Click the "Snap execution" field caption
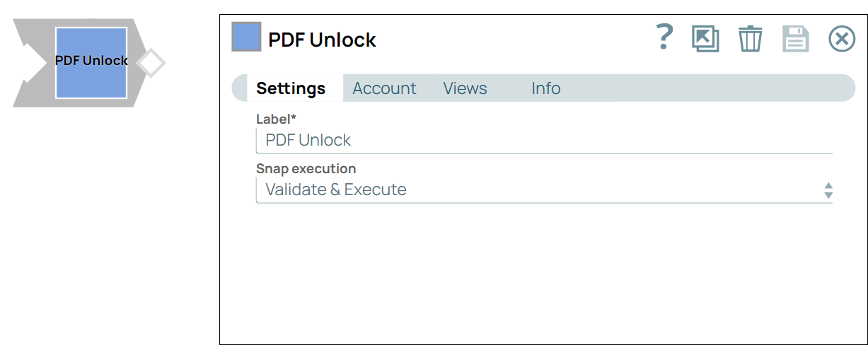This screenshot has width=868, height=345. coord(306,169)
